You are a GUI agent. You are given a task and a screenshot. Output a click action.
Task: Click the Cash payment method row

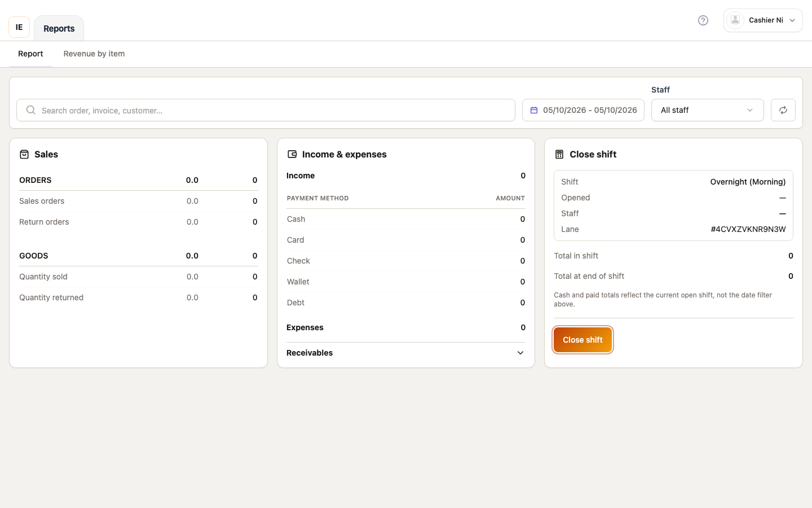pyautogui.click(x=406, y=219)
